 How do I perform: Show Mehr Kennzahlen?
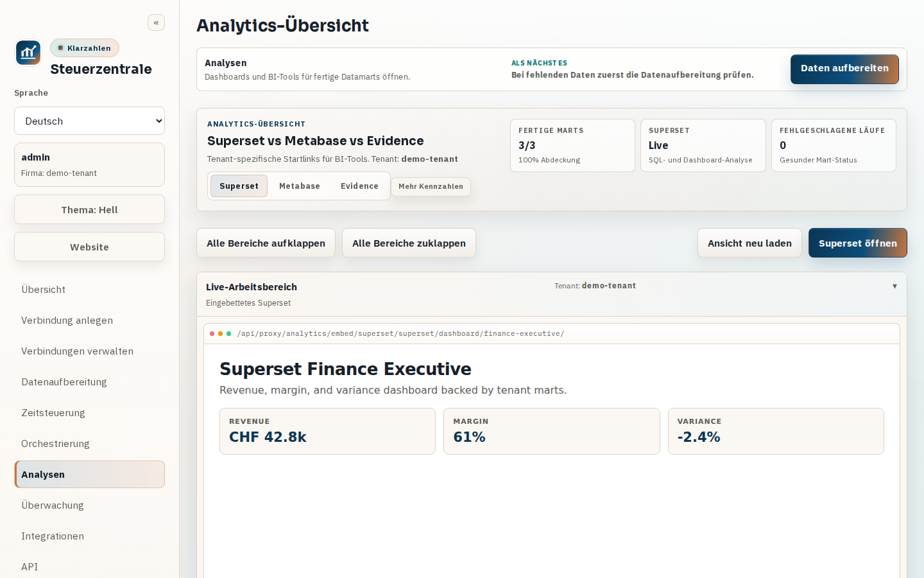pos(431,186)
